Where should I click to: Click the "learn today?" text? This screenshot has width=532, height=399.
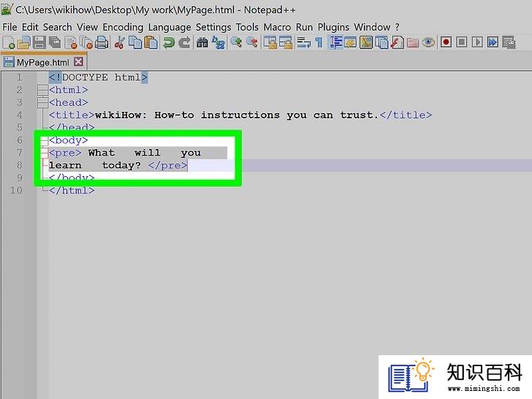[95, 165]
